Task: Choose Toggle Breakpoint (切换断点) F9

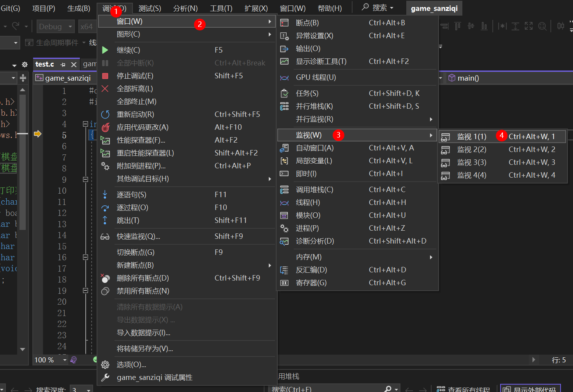Action: pos(187,253)
